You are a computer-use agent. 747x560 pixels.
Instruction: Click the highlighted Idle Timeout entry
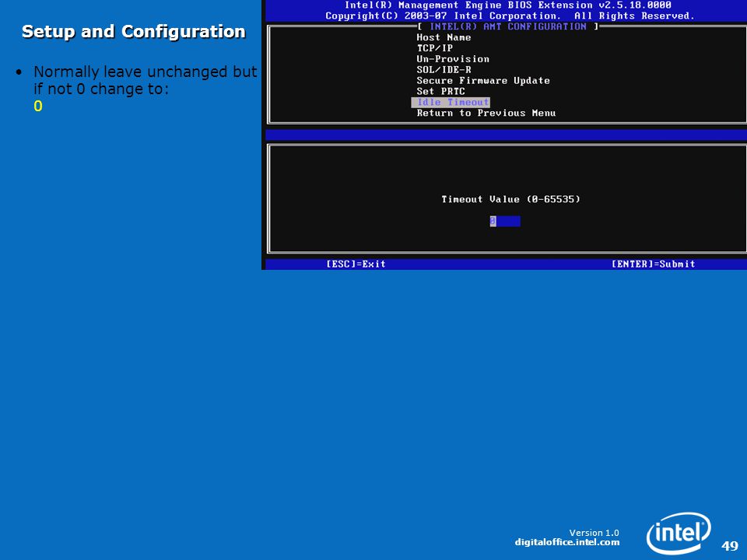pos(451,103)
